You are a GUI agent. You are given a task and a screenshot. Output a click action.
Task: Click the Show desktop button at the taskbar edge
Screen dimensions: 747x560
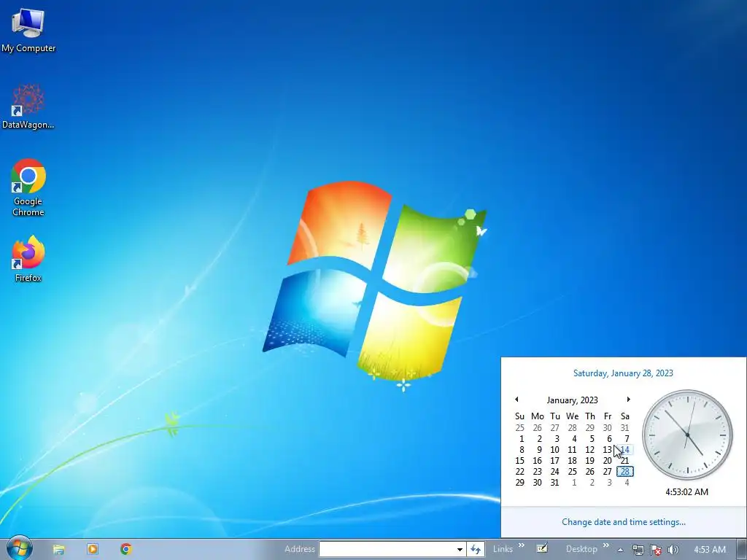pos(742,549)
